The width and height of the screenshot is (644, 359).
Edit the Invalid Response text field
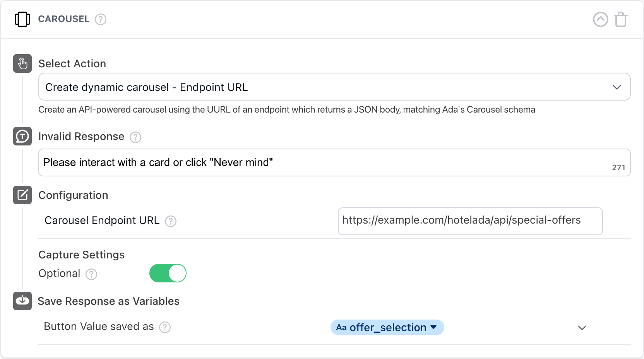click(x=325, y=162)
